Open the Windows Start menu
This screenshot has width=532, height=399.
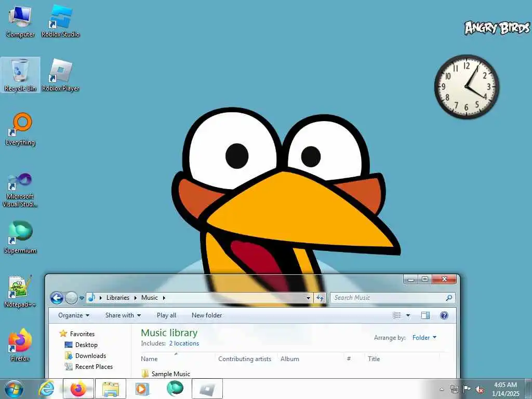(14, 389)
